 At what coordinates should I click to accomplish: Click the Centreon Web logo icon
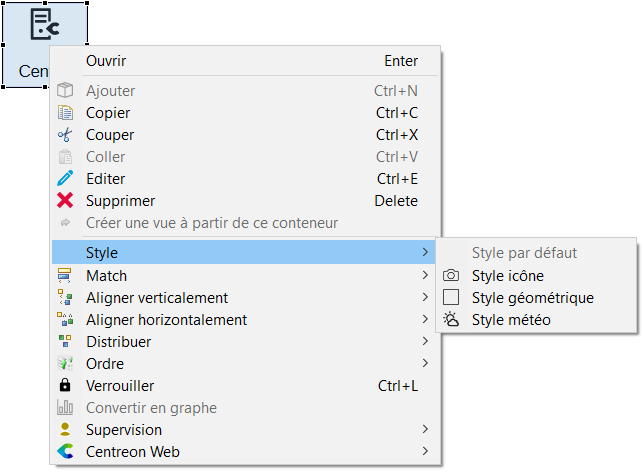(66, 452)
